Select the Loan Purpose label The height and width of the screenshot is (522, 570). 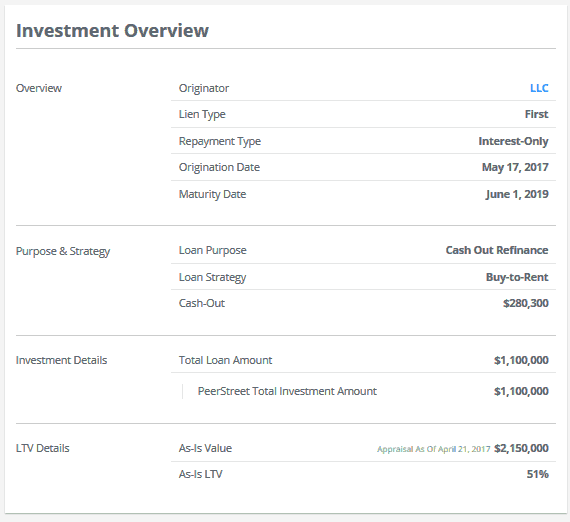[213, 250]
